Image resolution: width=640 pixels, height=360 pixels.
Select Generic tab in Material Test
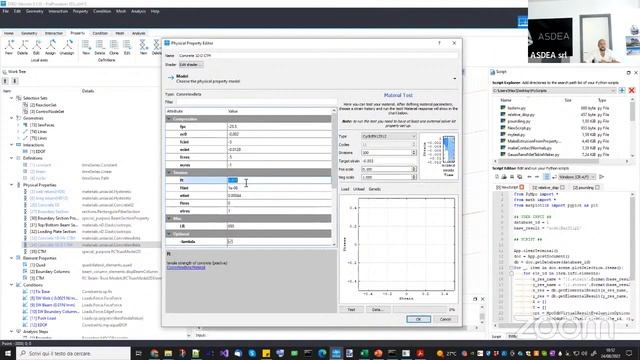(x=374, y=189)
